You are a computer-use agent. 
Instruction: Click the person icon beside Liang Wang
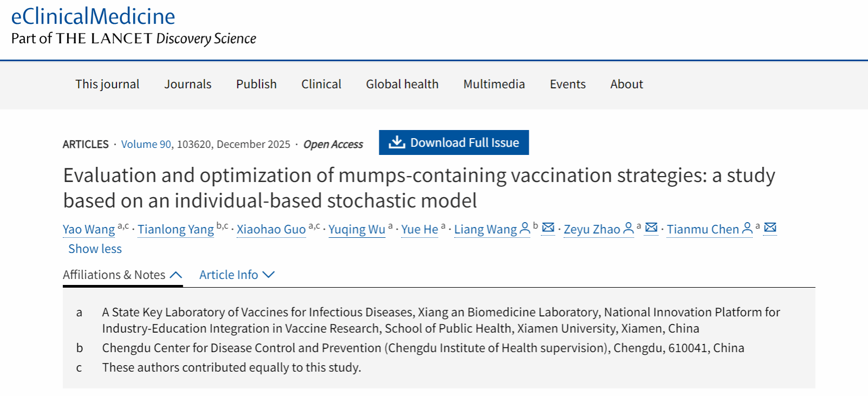pyautogui.click(x=524, y=228)
